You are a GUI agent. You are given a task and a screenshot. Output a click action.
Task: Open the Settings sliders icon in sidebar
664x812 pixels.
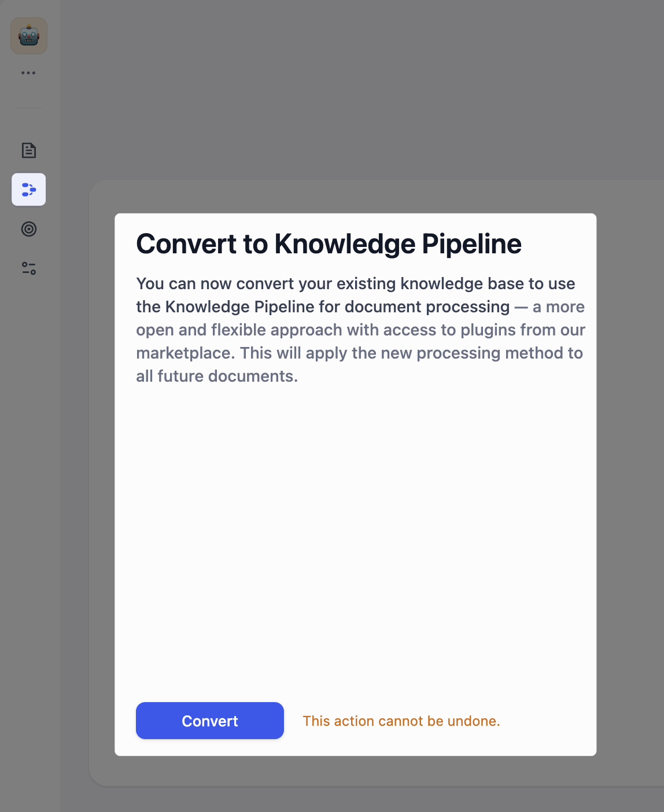click(x=29, y=268)
